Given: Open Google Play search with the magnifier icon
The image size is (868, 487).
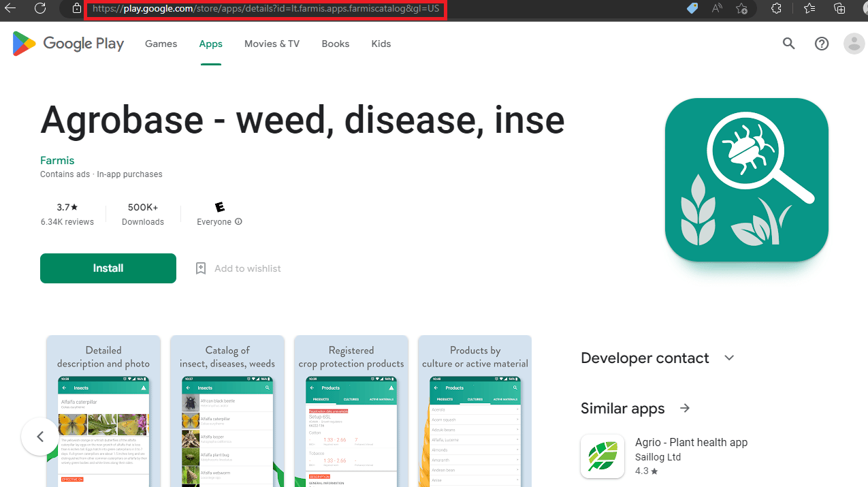Looking at the screenshot, I should [x=789, y=44].
